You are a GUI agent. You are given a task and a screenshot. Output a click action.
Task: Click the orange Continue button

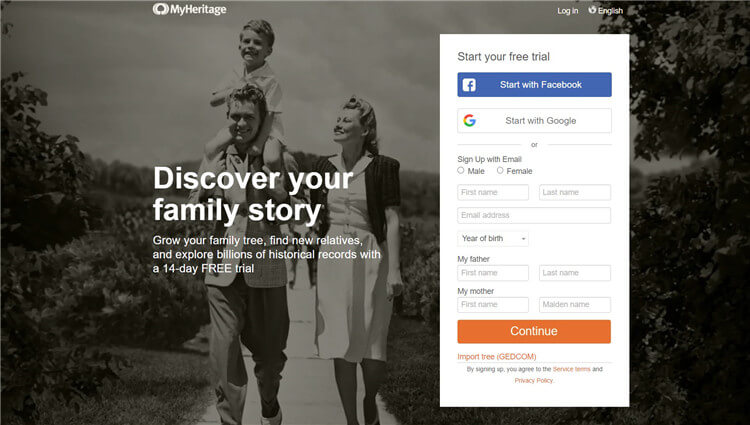click(x=534, y=331)
